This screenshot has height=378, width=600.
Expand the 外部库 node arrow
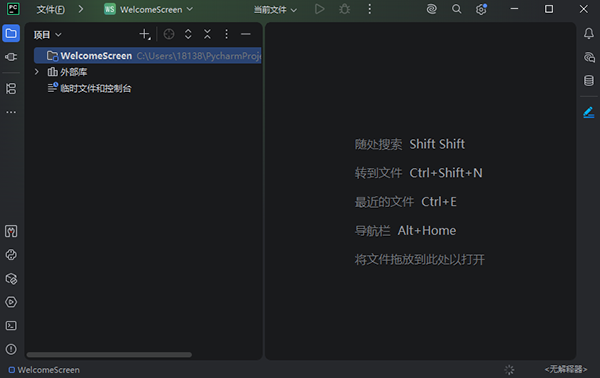click(37, 72)
